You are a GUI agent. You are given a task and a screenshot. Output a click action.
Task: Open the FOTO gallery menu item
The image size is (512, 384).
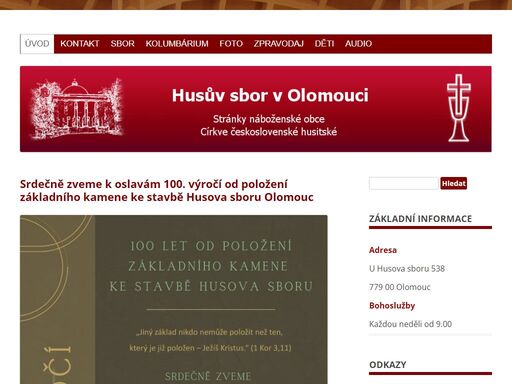231,44
